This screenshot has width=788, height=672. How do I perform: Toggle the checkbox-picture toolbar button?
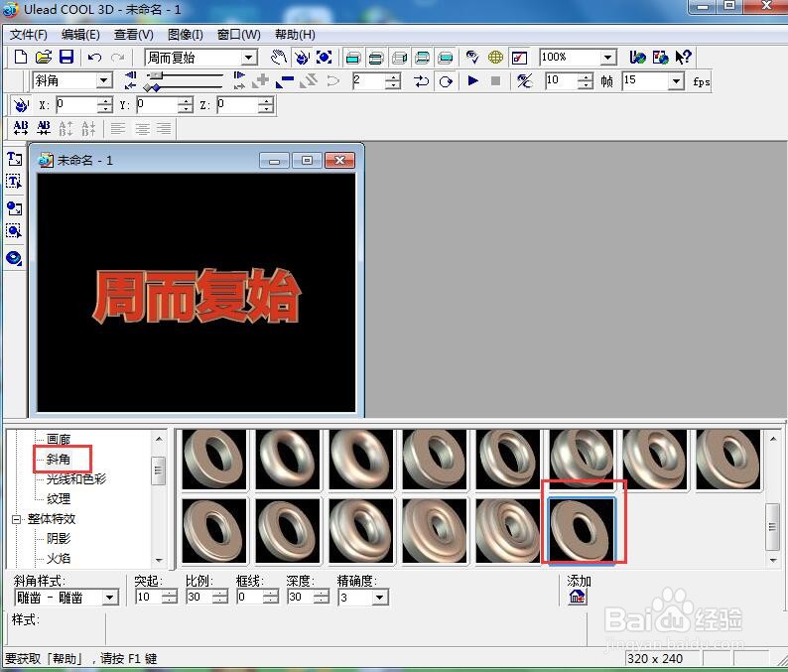[519, 58]
